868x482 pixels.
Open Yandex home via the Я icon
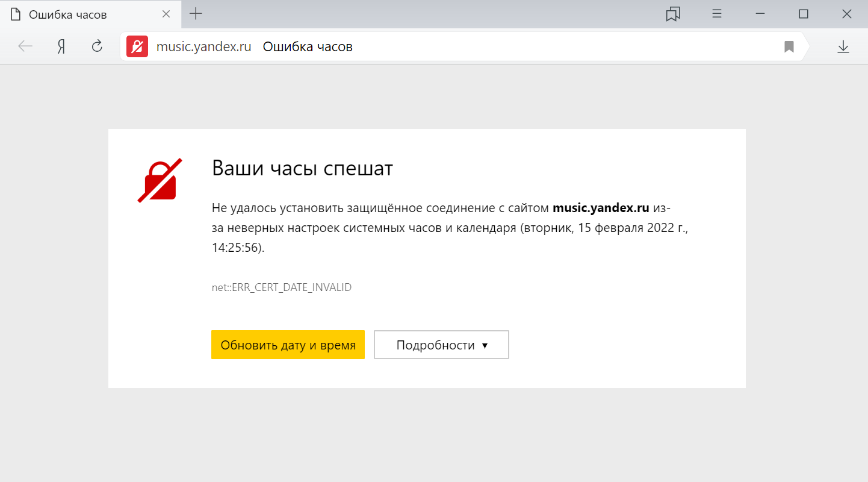click(61, 46)
